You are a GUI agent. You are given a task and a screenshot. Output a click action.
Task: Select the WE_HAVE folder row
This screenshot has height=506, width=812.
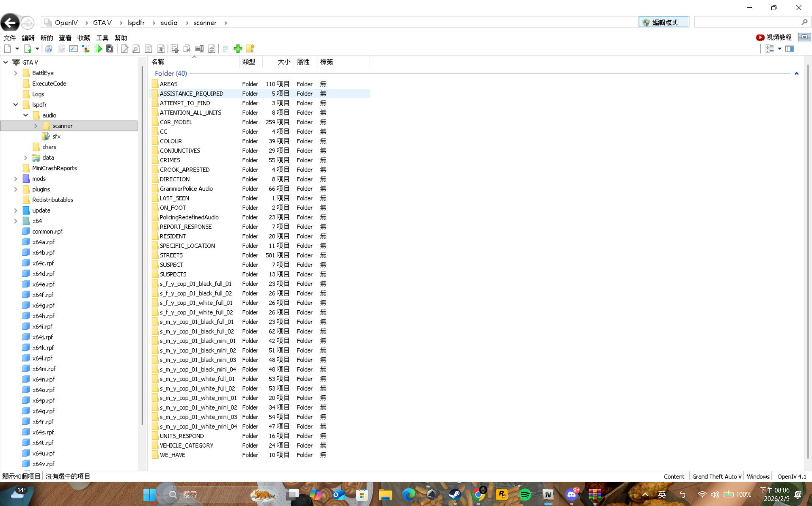(260, 455)
